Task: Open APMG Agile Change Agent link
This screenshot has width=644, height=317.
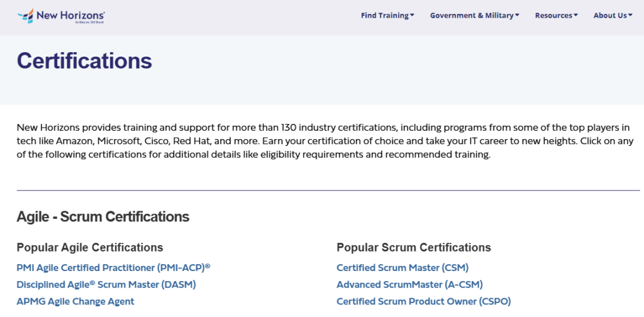Action: [x=75, y=301]
